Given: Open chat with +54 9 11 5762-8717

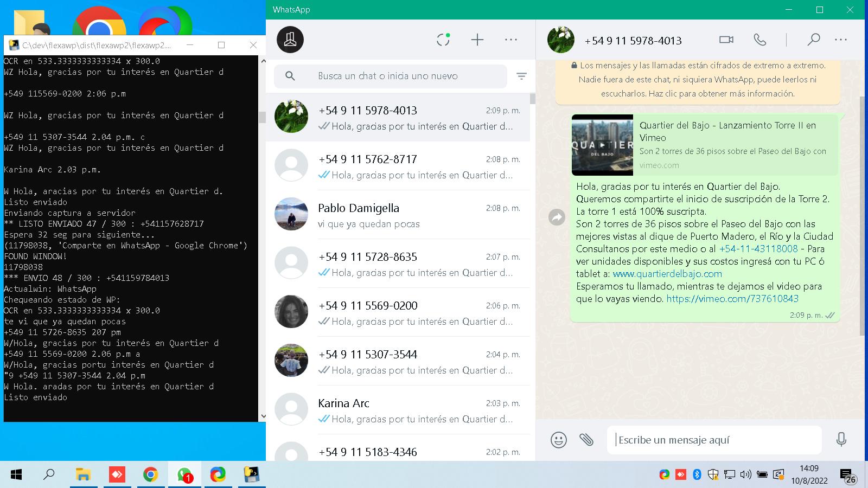Looking at the screenshot, I should pos(398,166).
